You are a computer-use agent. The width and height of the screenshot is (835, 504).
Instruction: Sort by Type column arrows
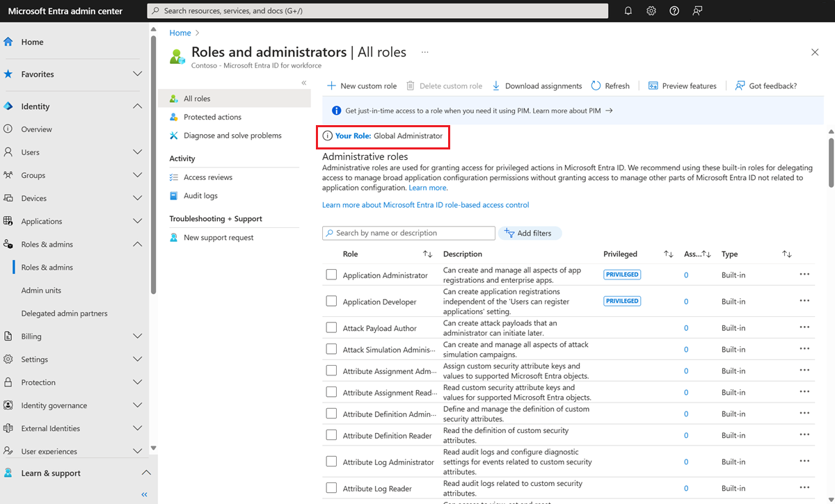[787, 254]
